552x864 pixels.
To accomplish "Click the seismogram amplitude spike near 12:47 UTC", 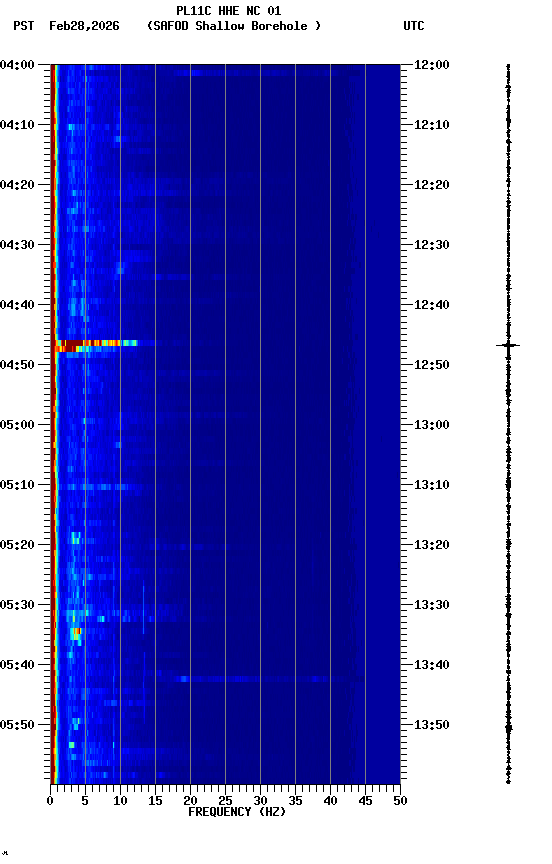I will click(x=508, y=345).
